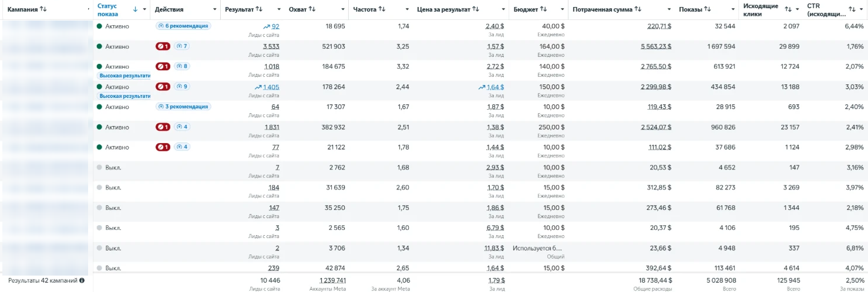Viewport: 868px width, 292px height.
Task: Click the budget cell 164,00 $
Action: click(553, 46)
